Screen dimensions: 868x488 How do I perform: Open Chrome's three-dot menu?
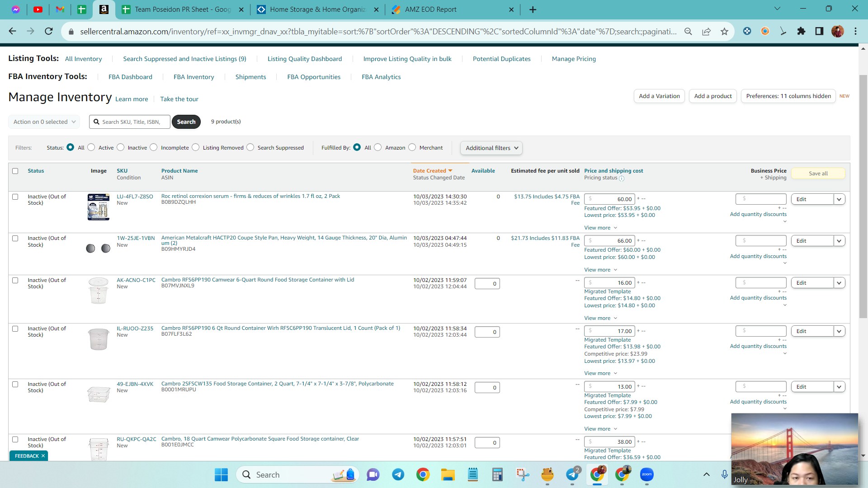pos(855,31)
